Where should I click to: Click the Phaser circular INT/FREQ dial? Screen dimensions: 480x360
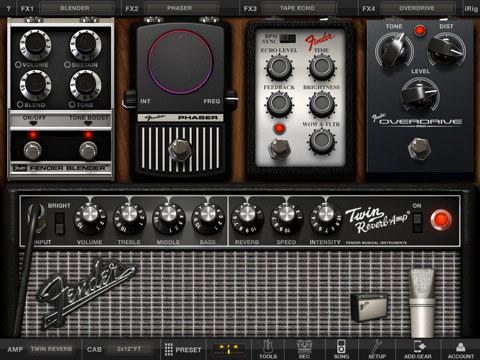point(180,62)
